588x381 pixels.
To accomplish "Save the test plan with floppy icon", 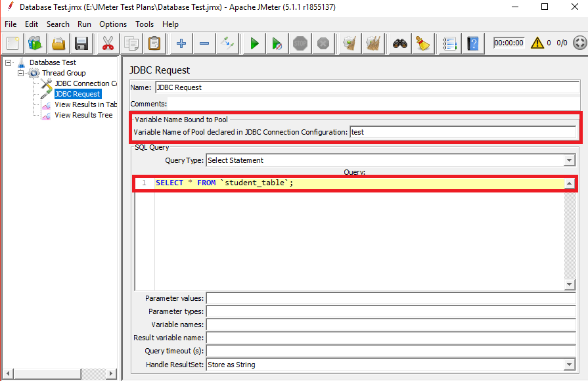I will tap(81, 43).
